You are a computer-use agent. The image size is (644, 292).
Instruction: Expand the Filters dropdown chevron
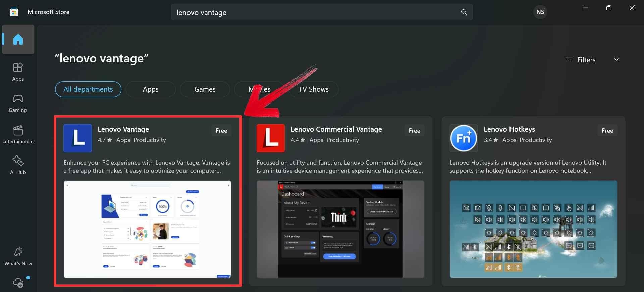click(x=616, y=59)
